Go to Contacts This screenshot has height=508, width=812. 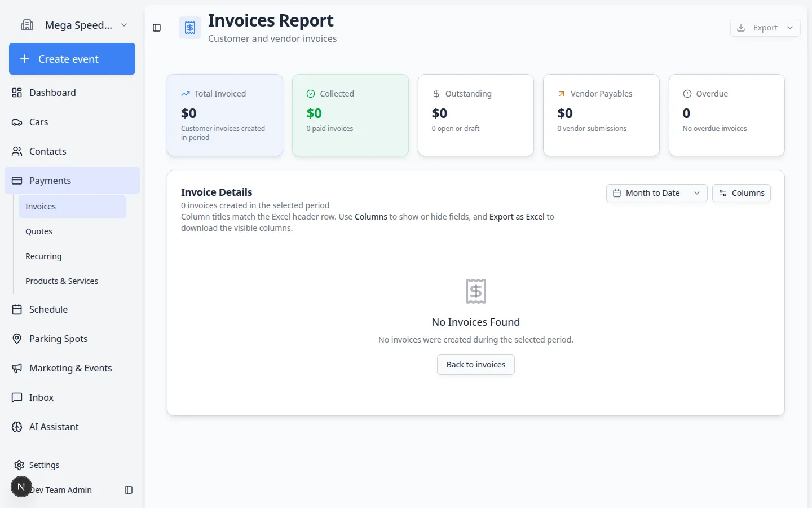72,151
